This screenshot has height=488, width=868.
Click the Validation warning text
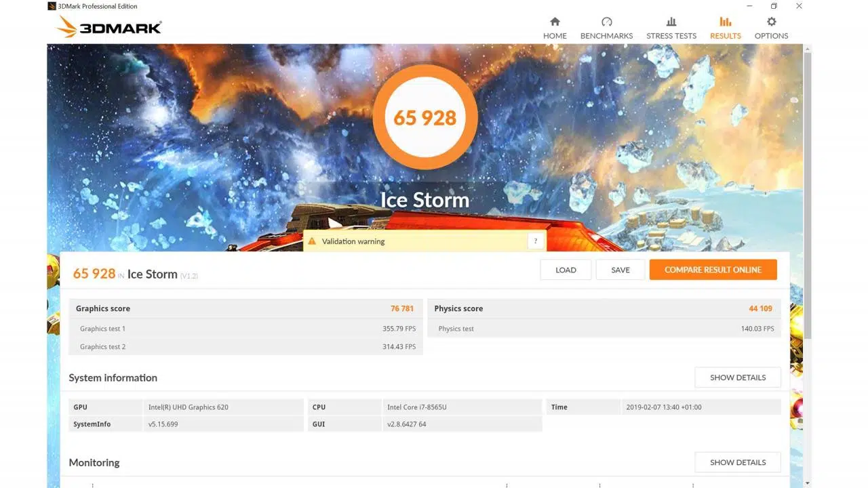pyautogui.click(x=353, y=241)
